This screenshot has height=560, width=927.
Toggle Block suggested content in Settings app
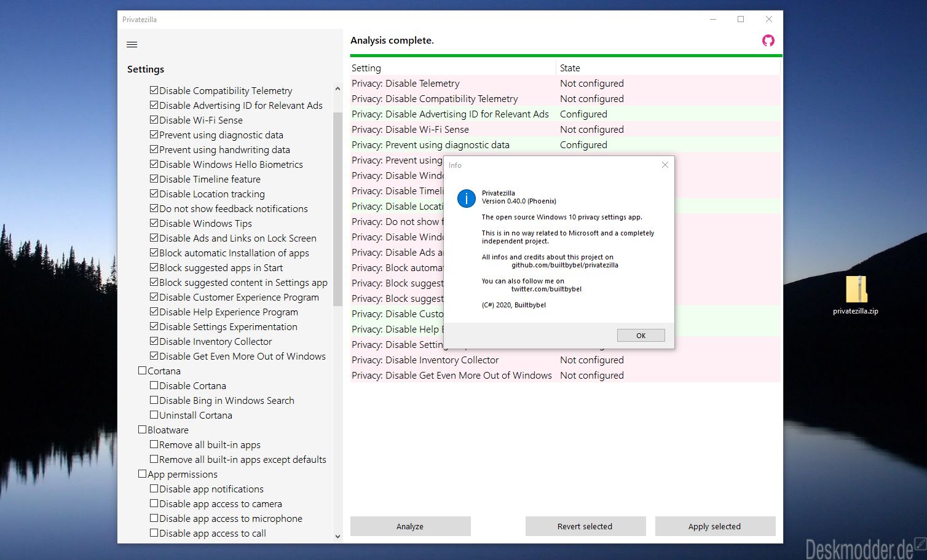[x=154, y=282]
